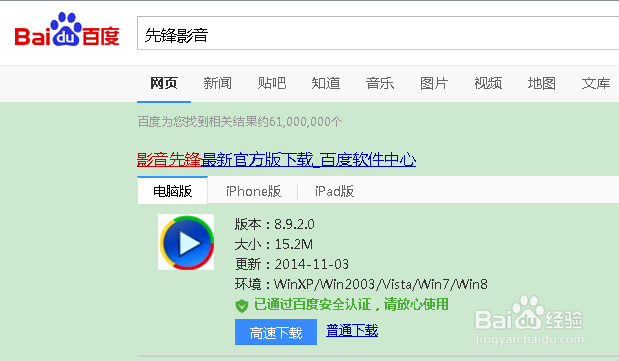619x361 pixels.
Task: Open the 文库 tab
Action: 596,83
